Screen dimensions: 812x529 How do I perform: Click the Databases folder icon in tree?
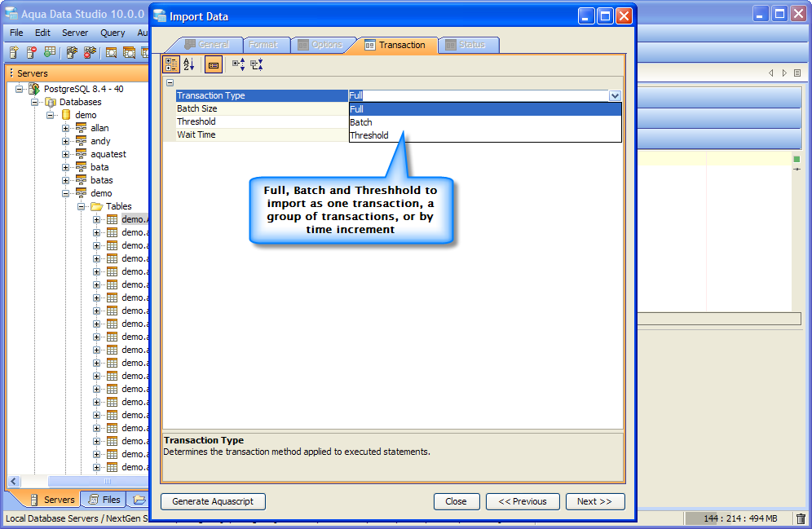(51, 102)
